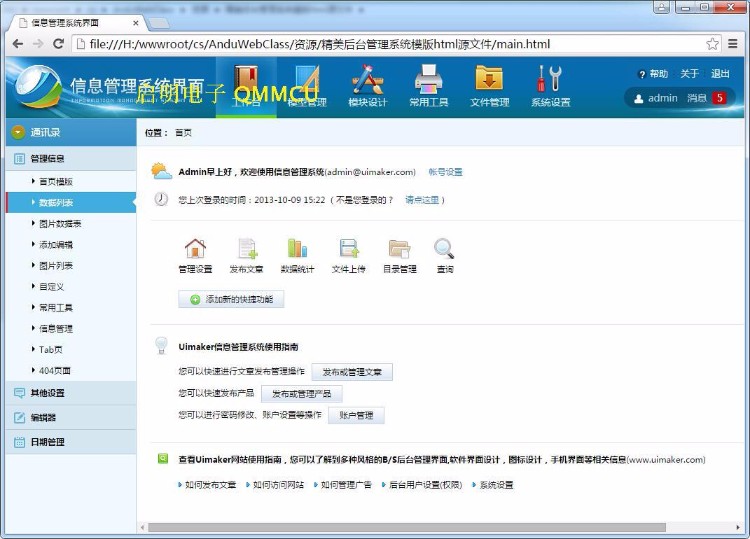
Task: Select 常用工具 in the sidebar menu
Action: coord(56,308)
